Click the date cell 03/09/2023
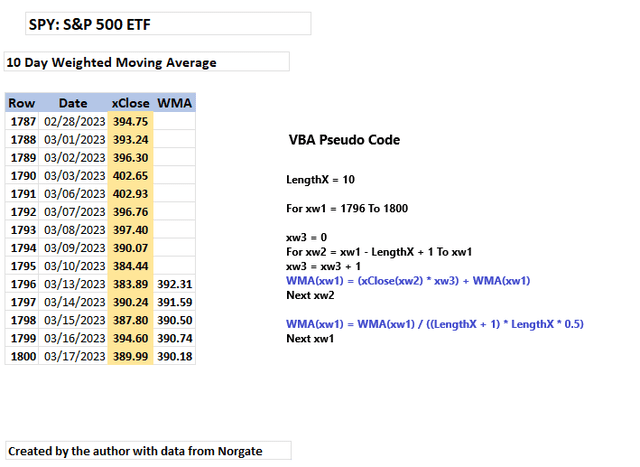Screen dimensions: 640x467 [74, 247]
